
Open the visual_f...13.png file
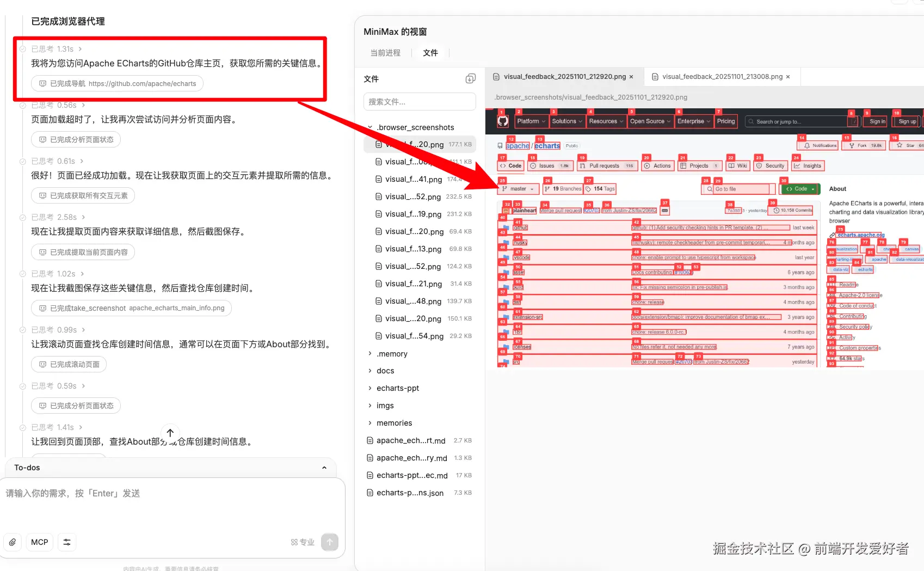[420, 249]
